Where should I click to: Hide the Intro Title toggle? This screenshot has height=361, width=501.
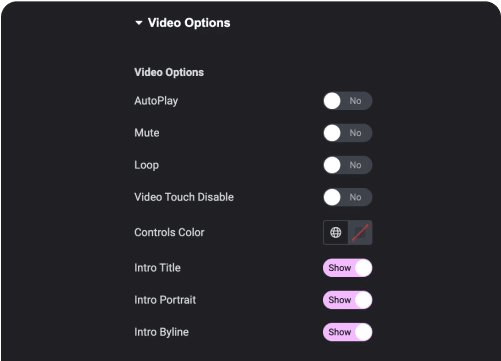[x=347, y=268]
